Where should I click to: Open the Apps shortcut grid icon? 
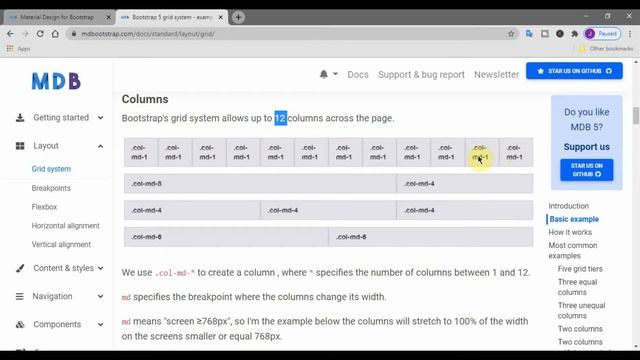click(10, 49)
